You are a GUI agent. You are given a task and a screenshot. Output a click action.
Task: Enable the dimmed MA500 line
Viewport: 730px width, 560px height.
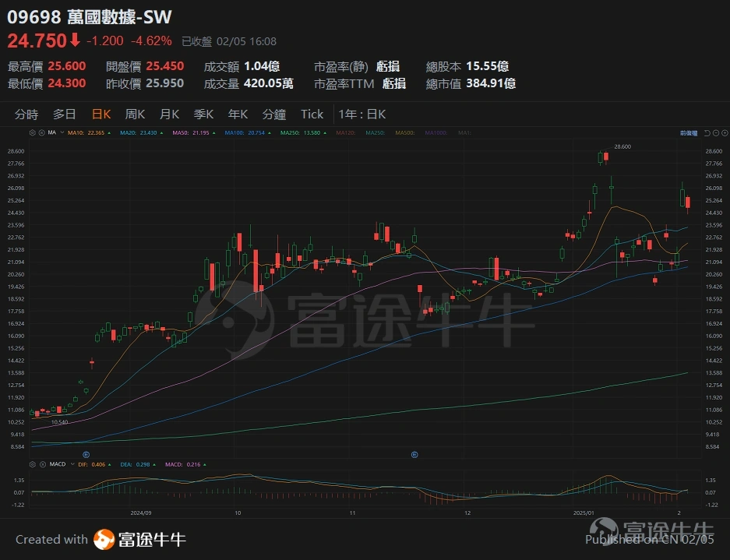[x=405, y=132]
